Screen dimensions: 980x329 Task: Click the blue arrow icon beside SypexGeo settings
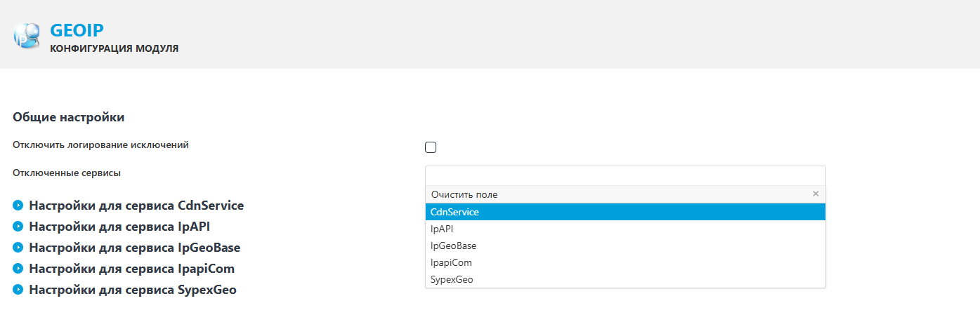18,290
